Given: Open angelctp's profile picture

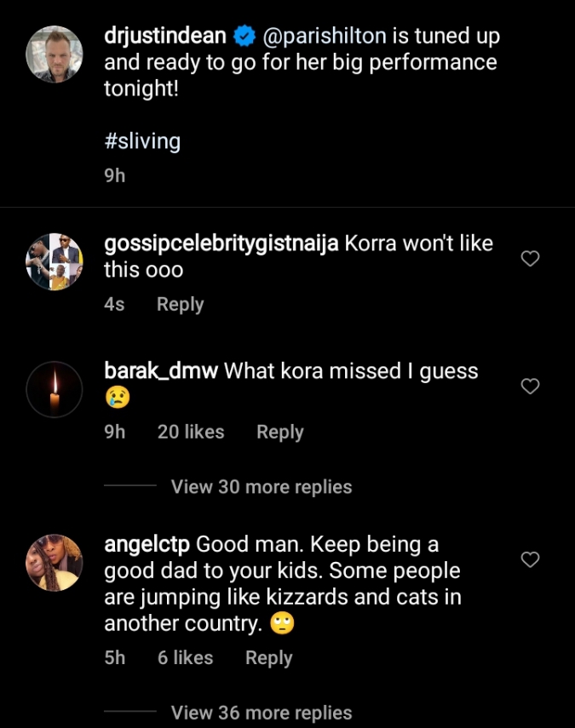Looking at the screenshot, I should click(x=54, y=559).
